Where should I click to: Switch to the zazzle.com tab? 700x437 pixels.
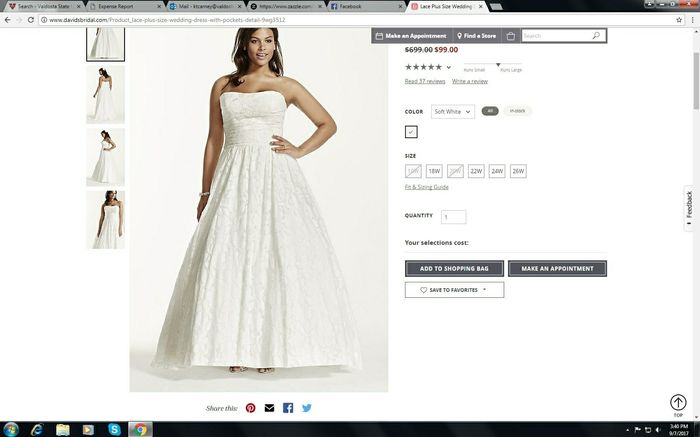tap(286, 6)
